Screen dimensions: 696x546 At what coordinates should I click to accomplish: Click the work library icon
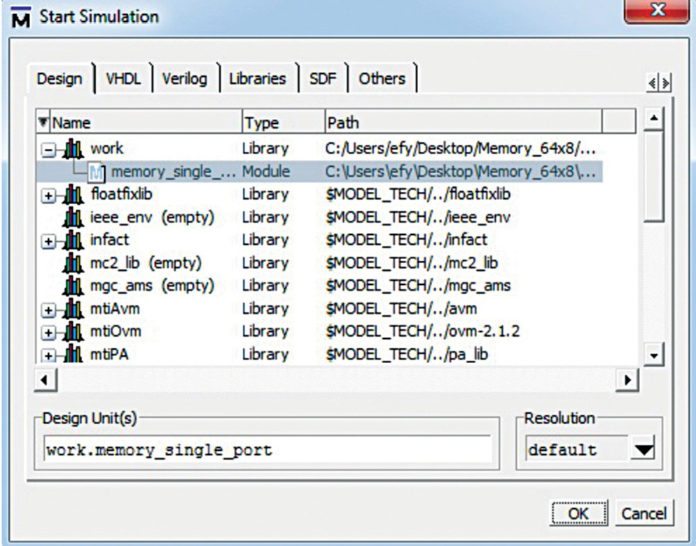[73, 148]
